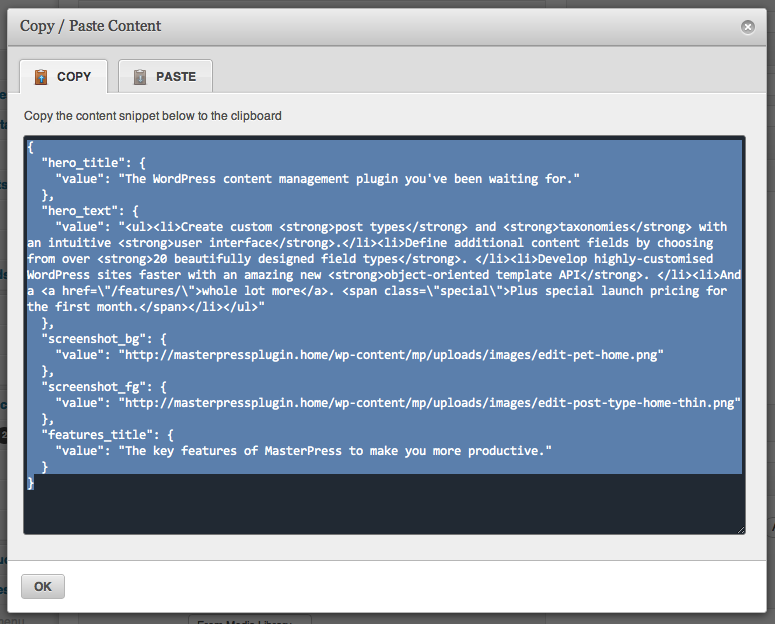Select the COPY tab label
The width and height of the screenshot is (775, 624).
pos(74,77)
